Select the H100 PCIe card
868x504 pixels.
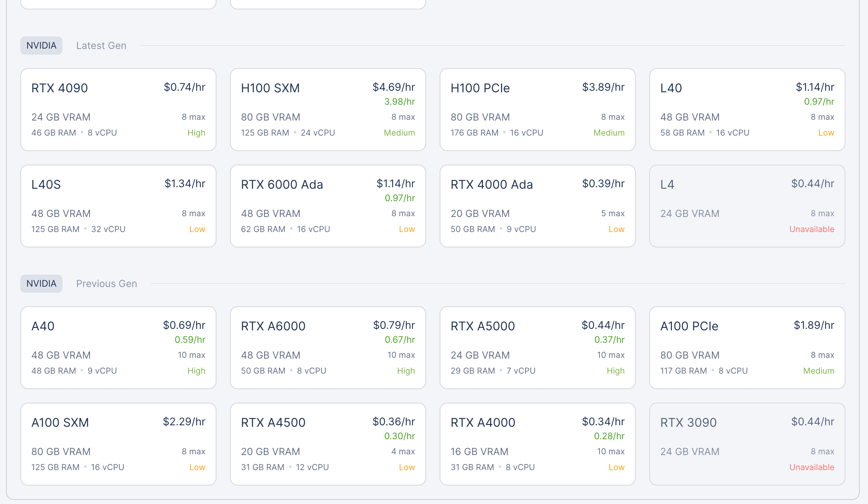(x=537, y=109)
